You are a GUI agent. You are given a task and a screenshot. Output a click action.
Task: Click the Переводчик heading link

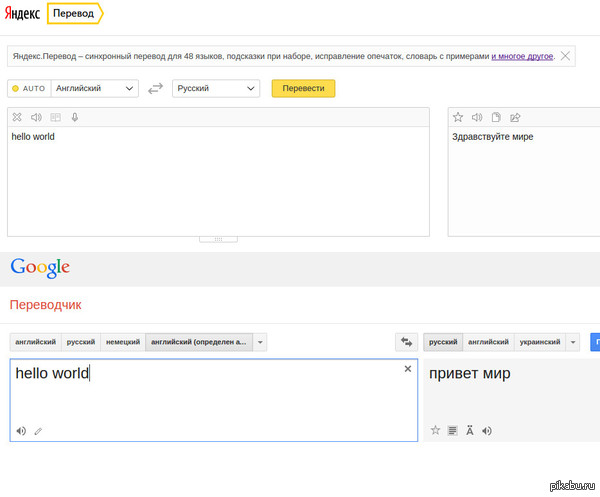[46, 305]
